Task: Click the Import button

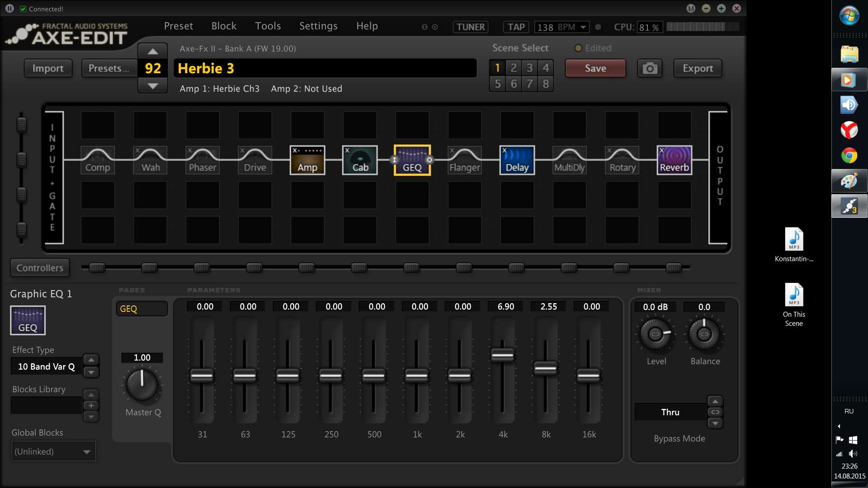Action: tap(48, 68)
